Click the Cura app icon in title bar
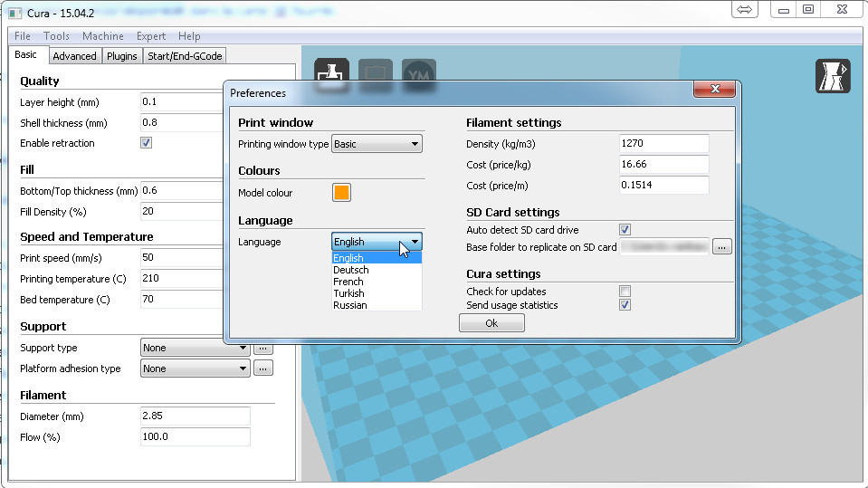Viewport: 868px width, 488px height. tap(15, 13)
